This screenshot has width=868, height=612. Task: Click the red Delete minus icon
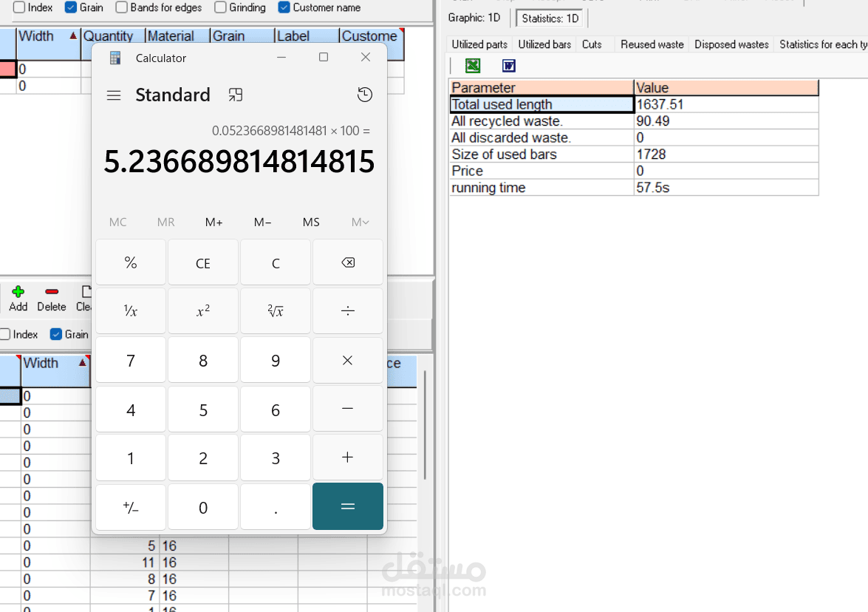[x=52, y=292]
